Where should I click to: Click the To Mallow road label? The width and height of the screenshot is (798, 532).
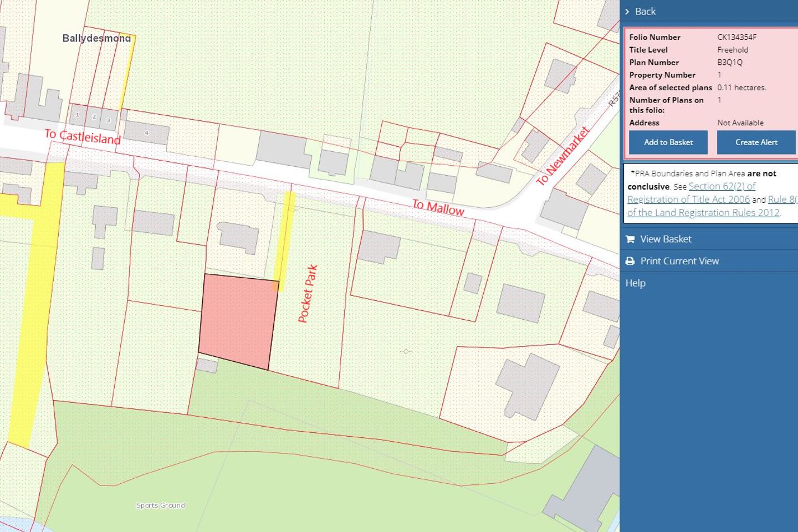tap(438, 208)
